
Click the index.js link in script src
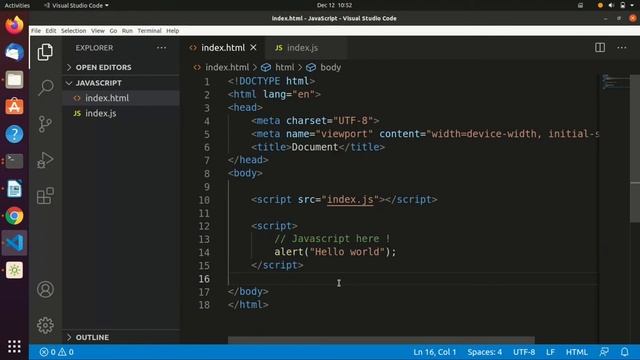click(x=350, y=200)
